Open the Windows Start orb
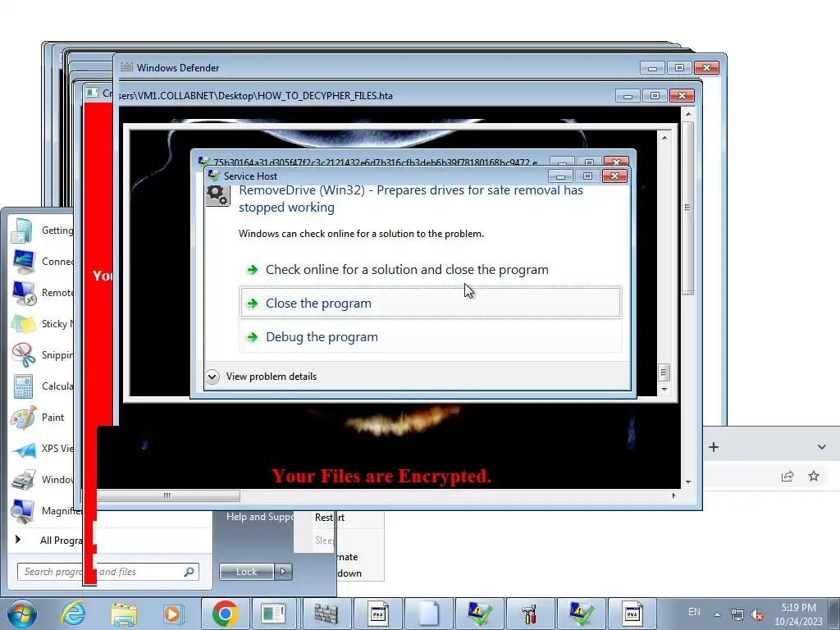 [x=21, y=614]
